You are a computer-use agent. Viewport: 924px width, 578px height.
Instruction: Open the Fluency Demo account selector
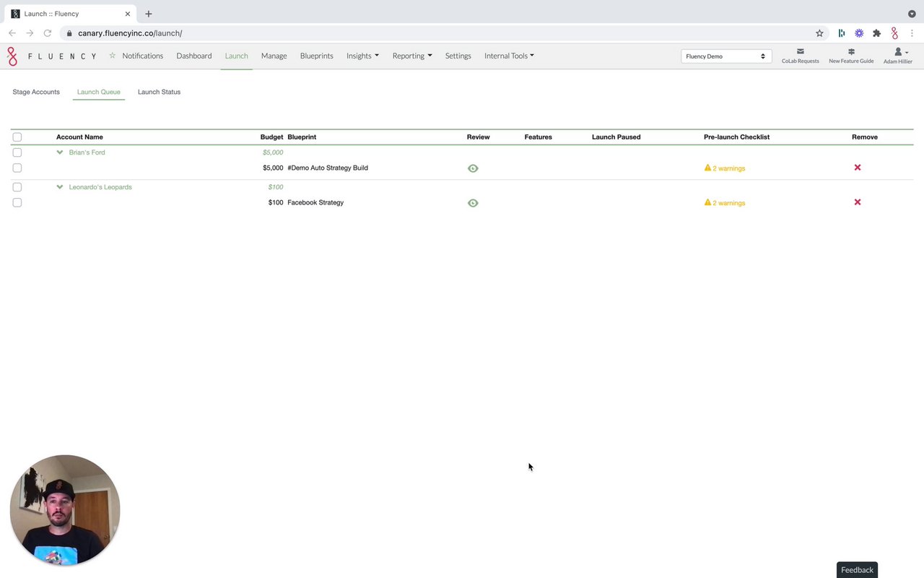tap(725, 56)
